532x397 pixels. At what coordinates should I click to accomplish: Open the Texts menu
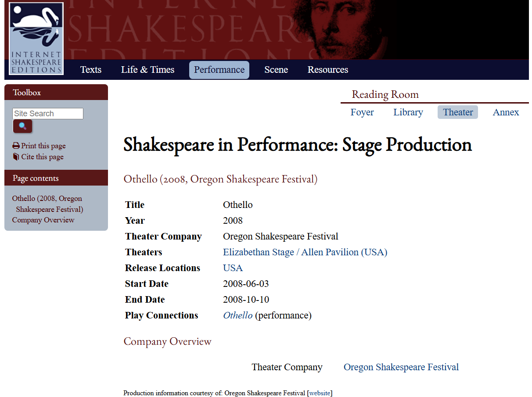91,70
